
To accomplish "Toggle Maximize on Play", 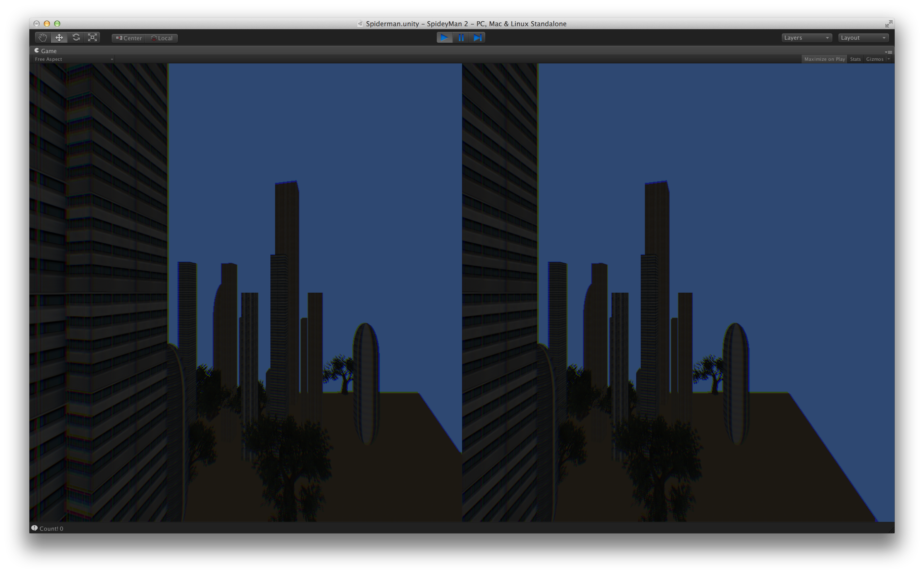I will click(x=824, y=59).
